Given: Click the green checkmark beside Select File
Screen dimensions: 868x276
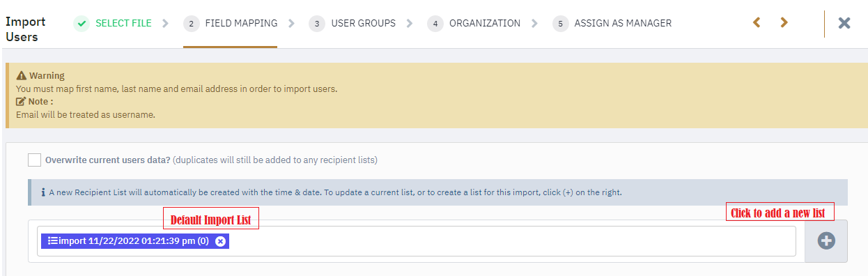Looking at the screenshot, I should [x=82, y=24].
